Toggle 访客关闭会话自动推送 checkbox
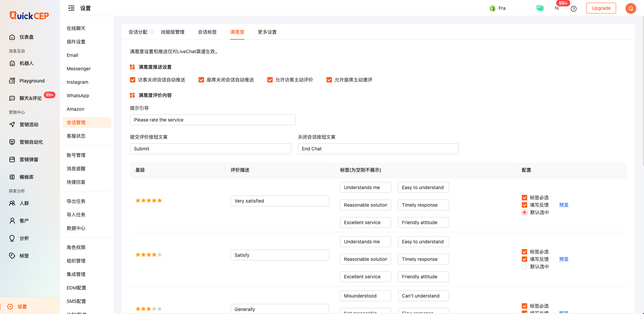644x314 pixels. (133, 80)
